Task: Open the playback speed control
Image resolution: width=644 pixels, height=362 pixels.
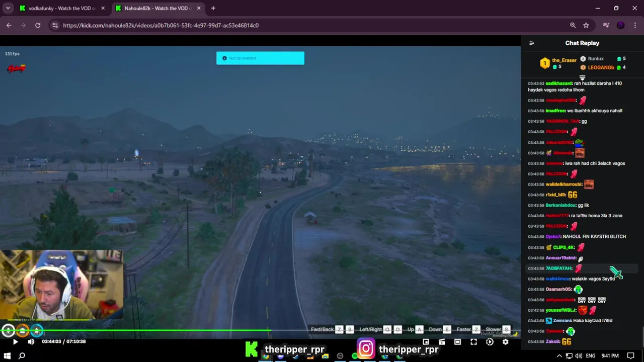Action: pyautogui.click(x=490, y=342)
